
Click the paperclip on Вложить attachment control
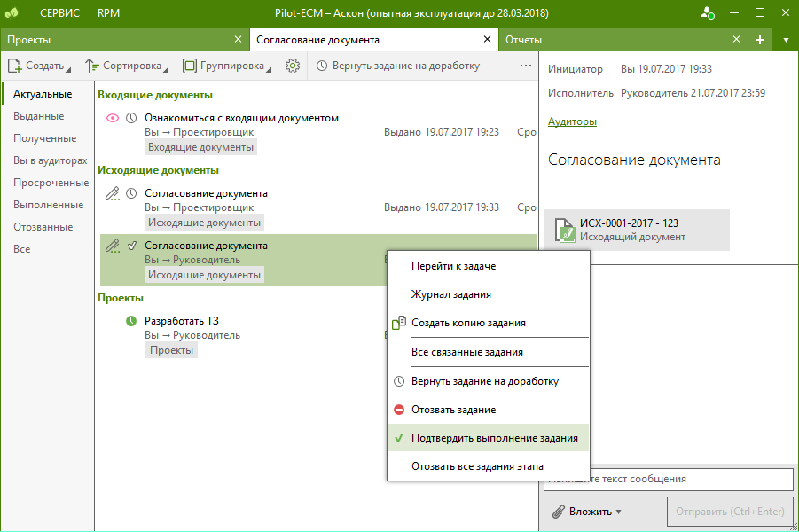coord(557,512)
